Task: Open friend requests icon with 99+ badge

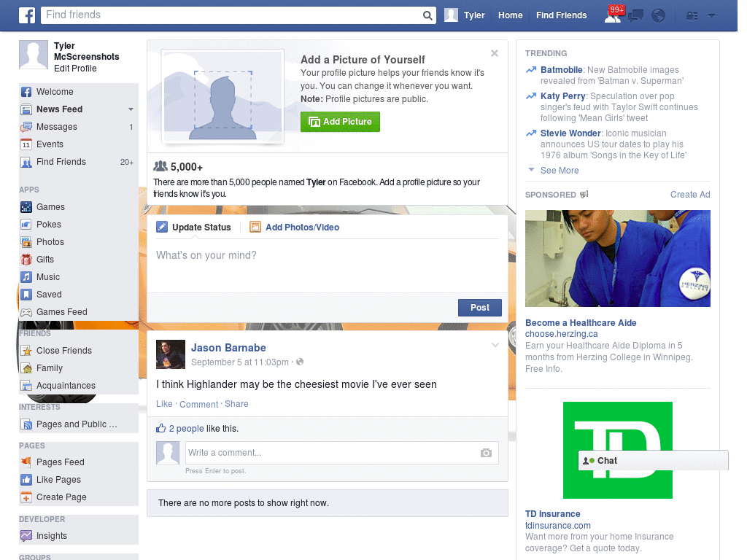Action: point(614,15)
